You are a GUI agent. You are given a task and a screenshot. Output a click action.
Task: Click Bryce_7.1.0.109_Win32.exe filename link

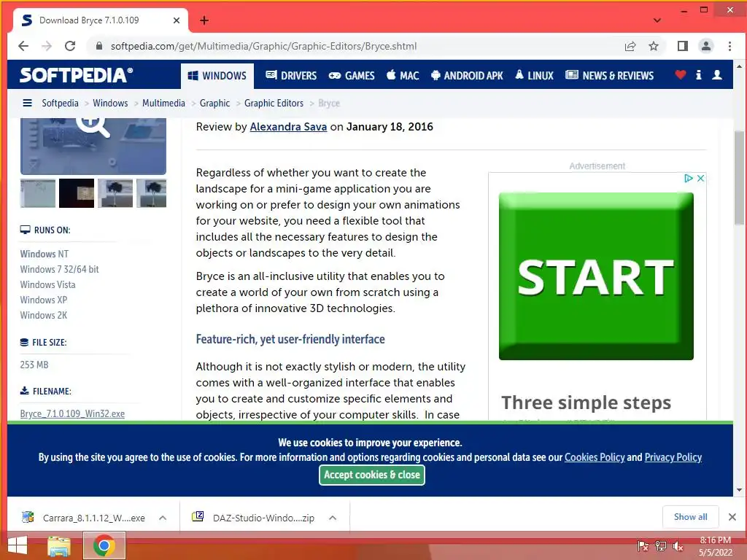[72, 414]
